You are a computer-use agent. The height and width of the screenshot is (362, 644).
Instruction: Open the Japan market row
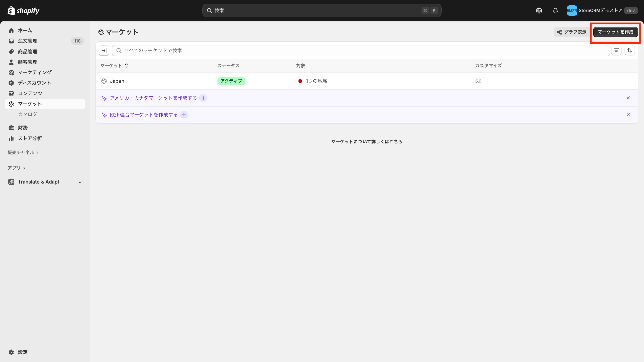pyautogui.click(x=117, y=81)
